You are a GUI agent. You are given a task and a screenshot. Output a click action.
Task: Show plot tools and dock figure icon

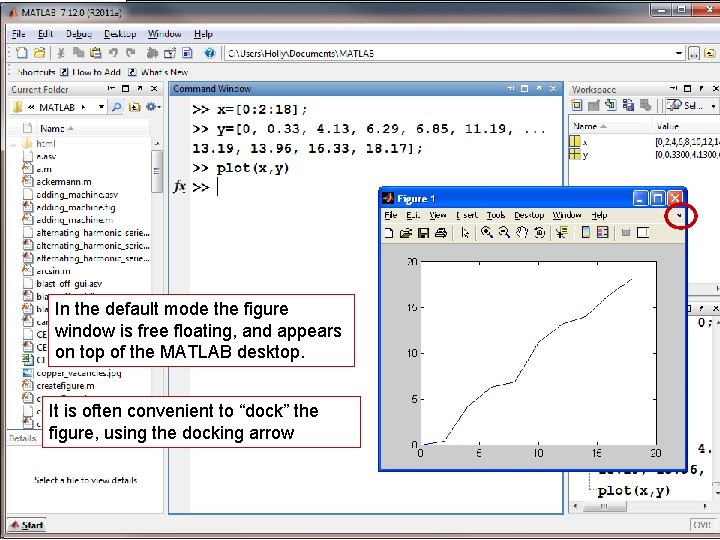point(642,233)
